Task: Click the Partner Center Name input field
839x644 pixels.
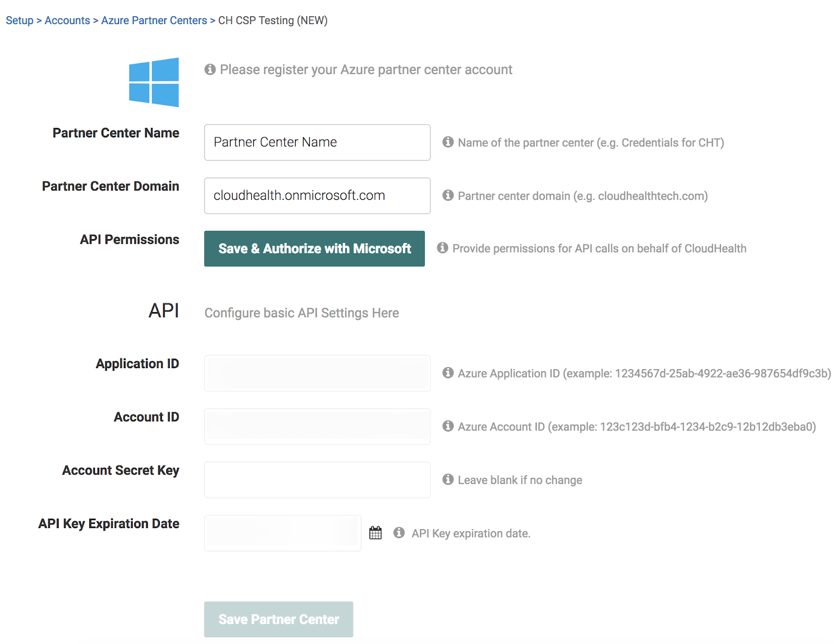Action: point(317,142)
